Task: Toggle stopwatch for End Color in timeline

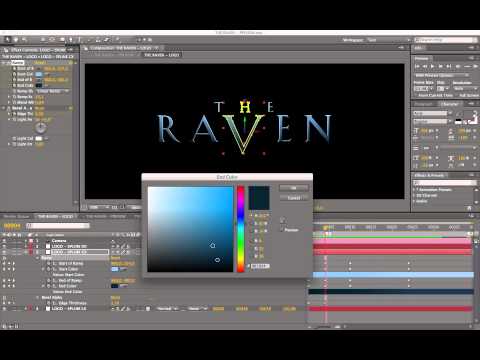Action: click(48, 286)
